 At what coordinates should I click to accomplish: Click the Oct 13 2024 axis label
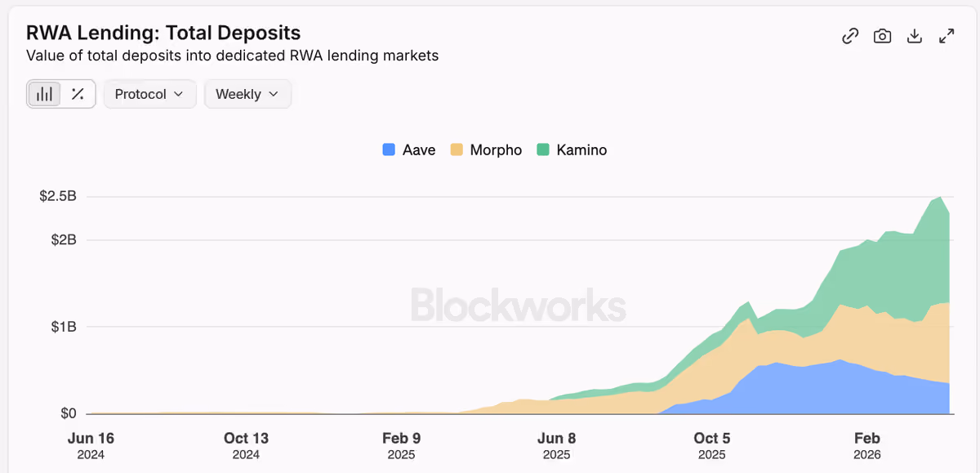(x=246, y=446)
